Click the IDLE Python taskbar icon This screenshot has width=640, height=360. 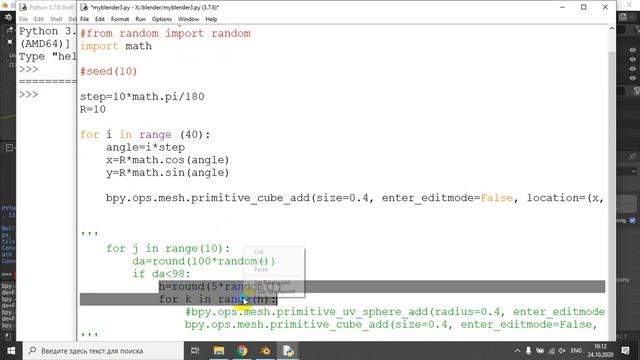click(288, 351)
